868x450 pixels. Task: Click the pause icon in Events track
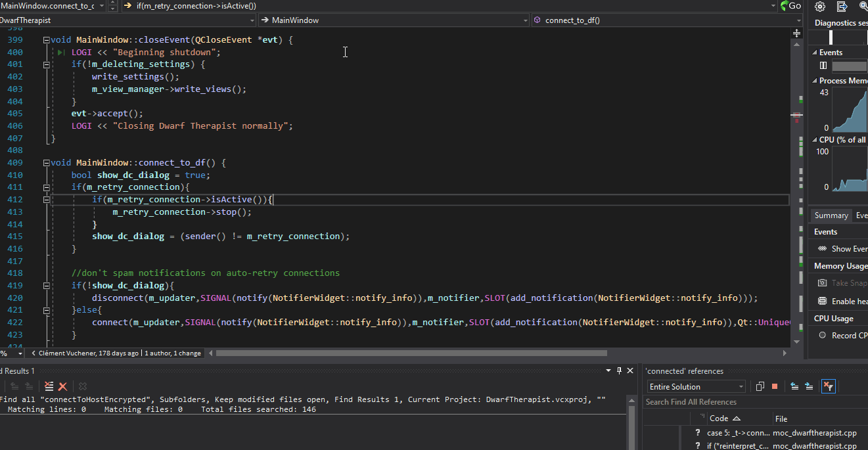[x=823, y=66]
